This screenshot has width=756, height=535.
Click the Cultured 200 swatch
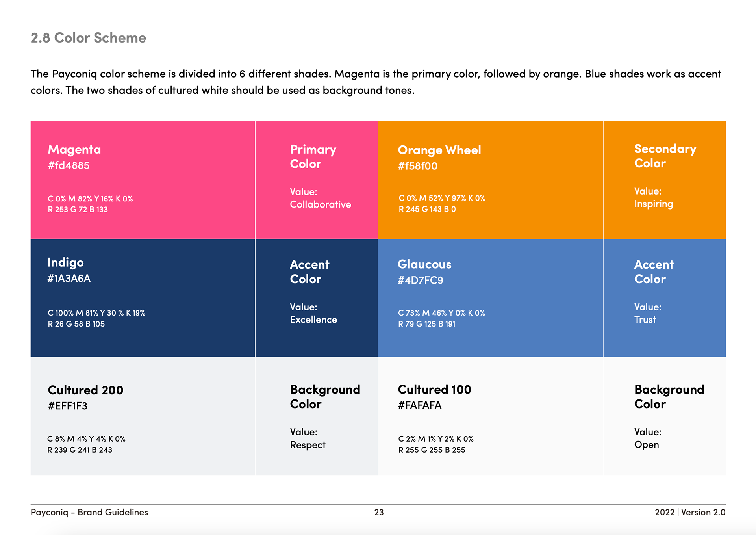[143, 416]
